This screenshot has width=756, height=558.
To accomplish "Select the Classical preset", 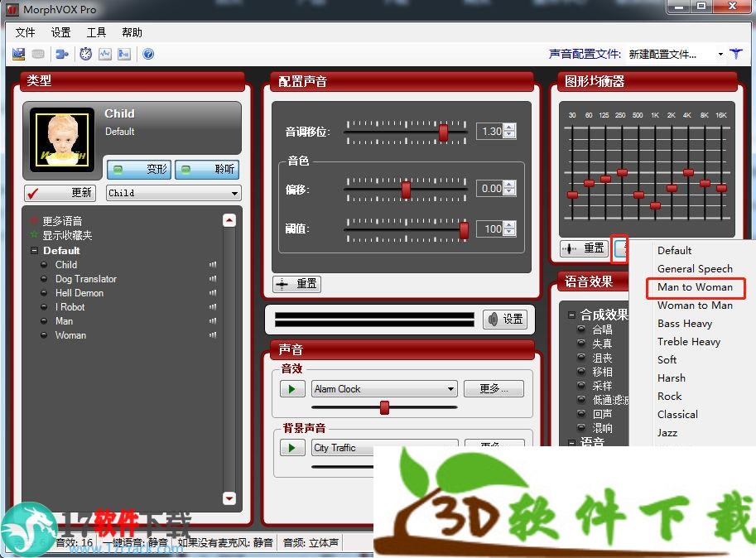I will click(677, 415).
